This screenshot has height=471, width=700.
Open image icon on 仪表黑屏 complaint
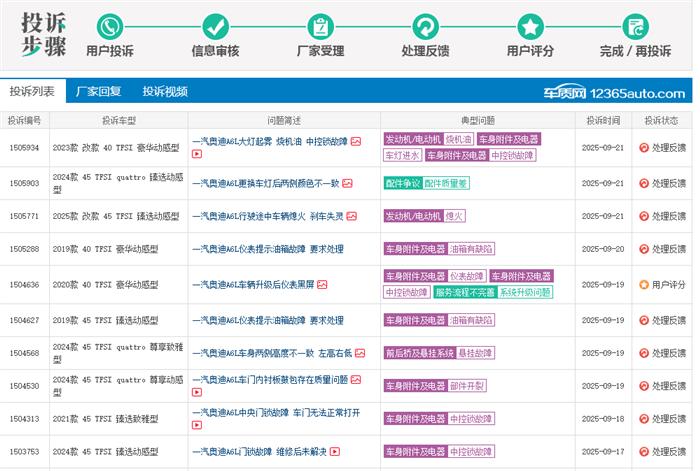(x=321, y=284)
